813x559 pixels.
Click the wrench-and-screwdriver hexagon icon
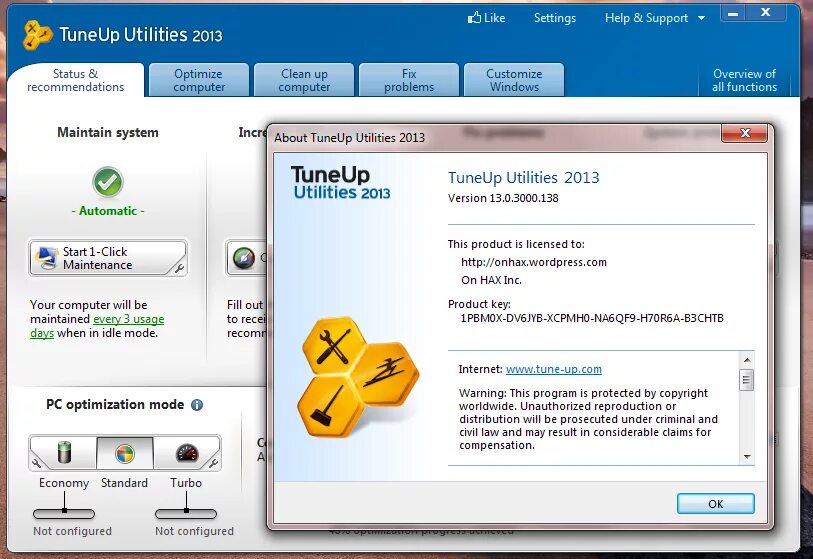(332, 346)
